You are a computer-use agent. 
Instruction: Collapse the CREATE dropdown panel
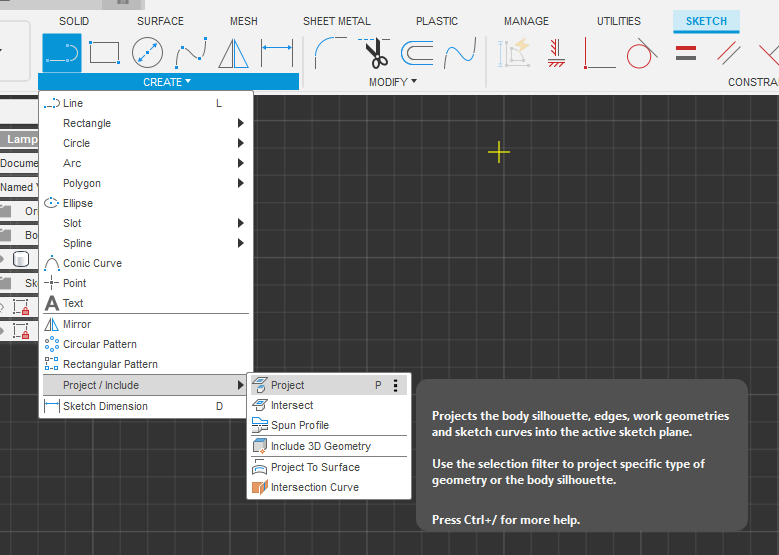click(x=167, y=82)
